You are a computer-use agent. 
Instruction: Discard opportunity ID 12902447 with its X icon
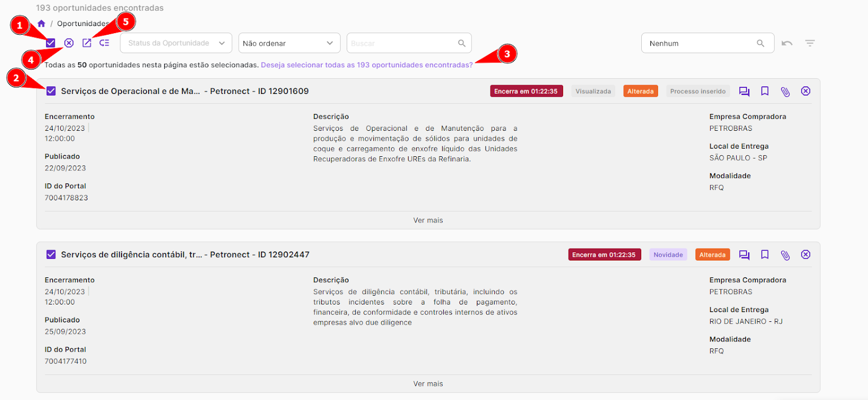pyautogui.click(x=806, y=255)
